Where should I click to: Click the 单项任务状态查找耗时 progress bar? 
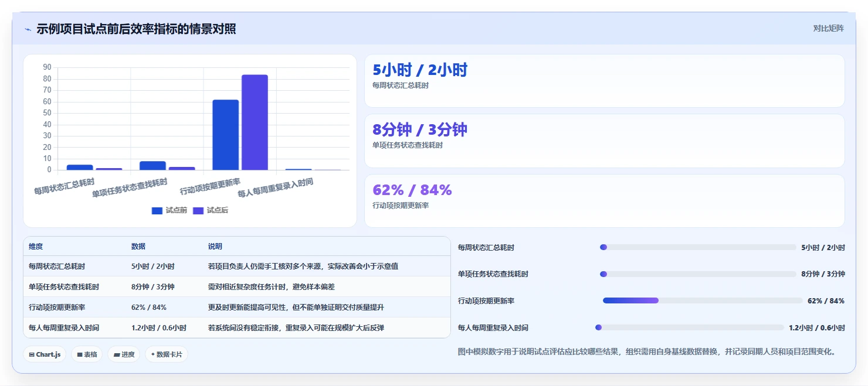[698, 274]
